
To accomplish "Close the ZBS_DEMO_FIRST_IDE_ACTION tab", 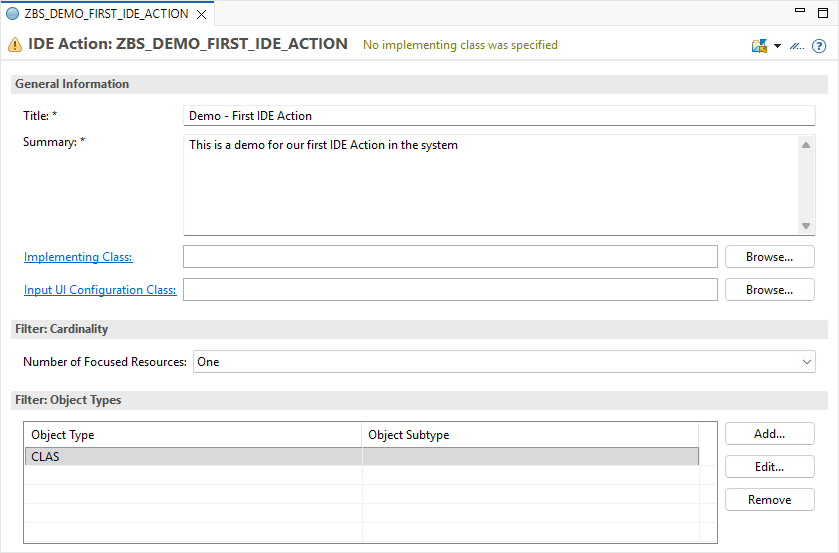I will (x=201, y=14).
